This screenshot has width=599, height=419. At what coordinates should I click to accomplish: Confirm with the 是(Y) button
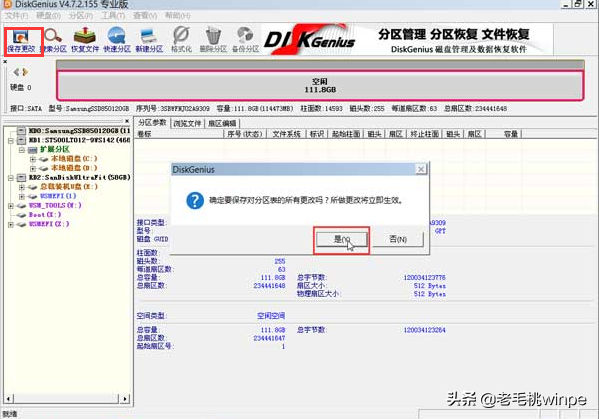(342, 239)
